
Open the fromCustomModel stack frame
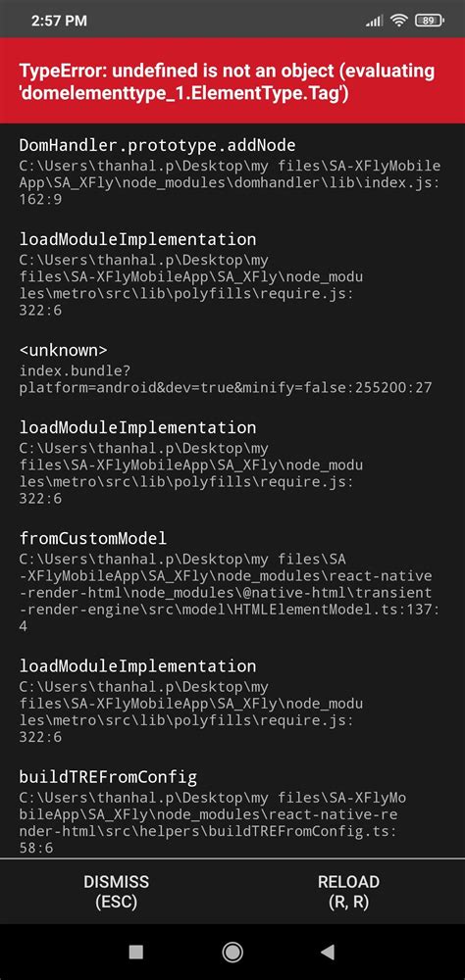(x=232, y=582)
